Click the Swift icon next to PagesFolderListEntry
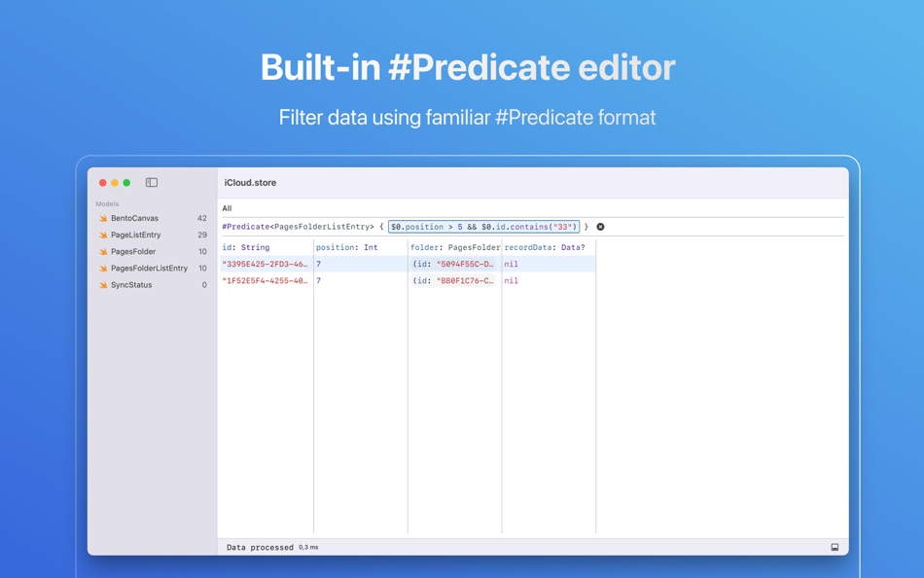Image resolution: width=924 pixels, height=578 pixels. pyautogui.click(x=103, y=268)
